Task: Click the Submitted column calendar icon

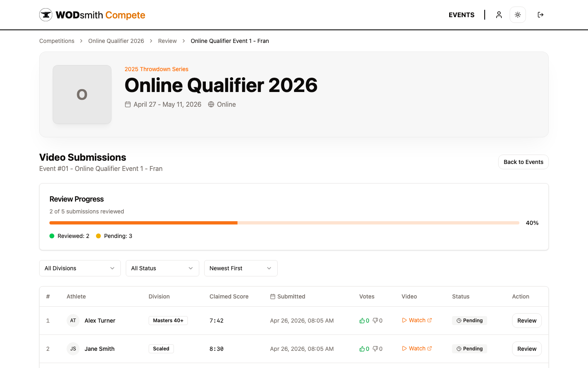Action: tap(273, 296)
